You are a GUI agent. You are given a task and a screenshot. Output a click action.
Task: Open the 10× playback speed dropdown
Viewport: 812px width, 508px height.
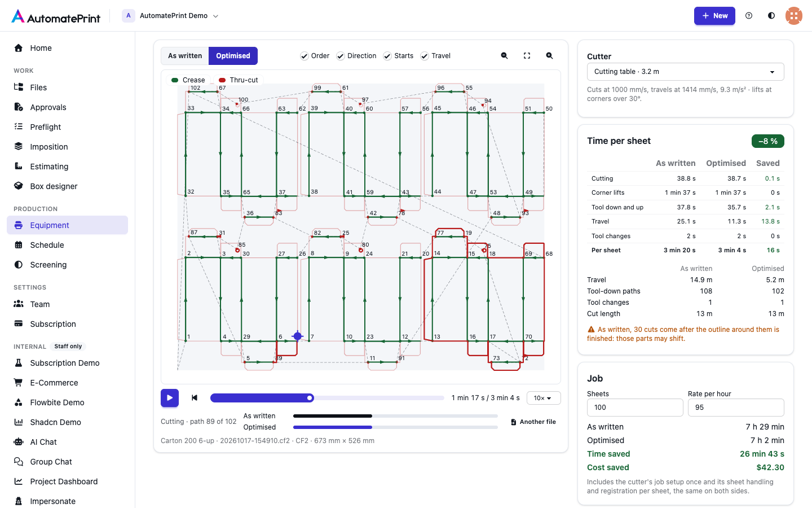coord(544,398)
